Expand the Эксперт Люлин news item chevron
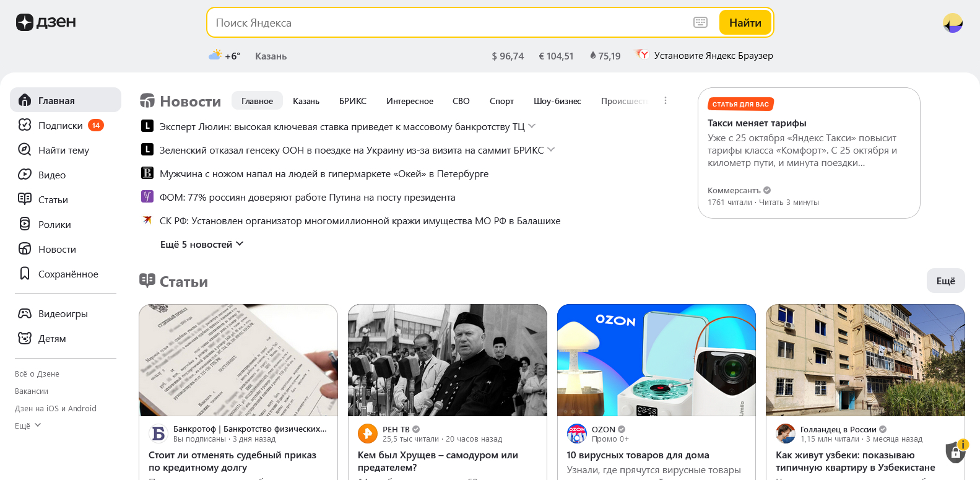This screenshot has height=480, width=980. coord(532,126)
